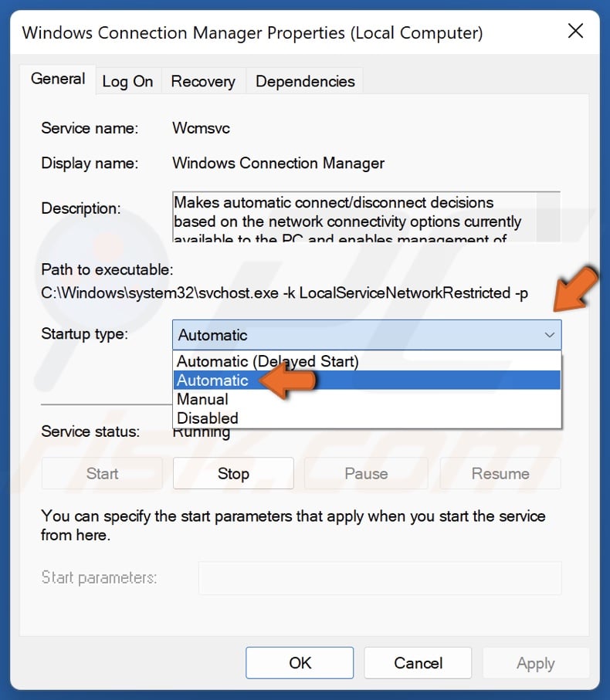This screenshot has width=610, height=700.
Task: Stay on the General tab
Action: pyautogui.click(x=57, y=79)
